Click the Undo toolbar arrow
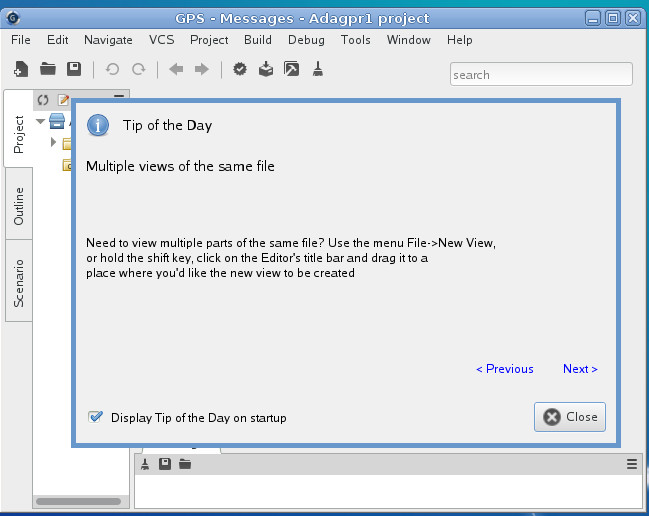 112,69
